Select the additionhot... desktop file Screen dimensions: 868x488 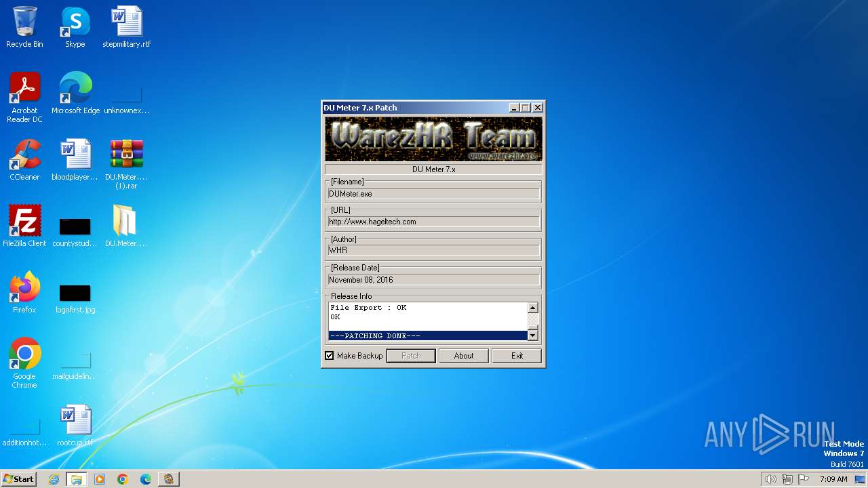tap(24, 426)
